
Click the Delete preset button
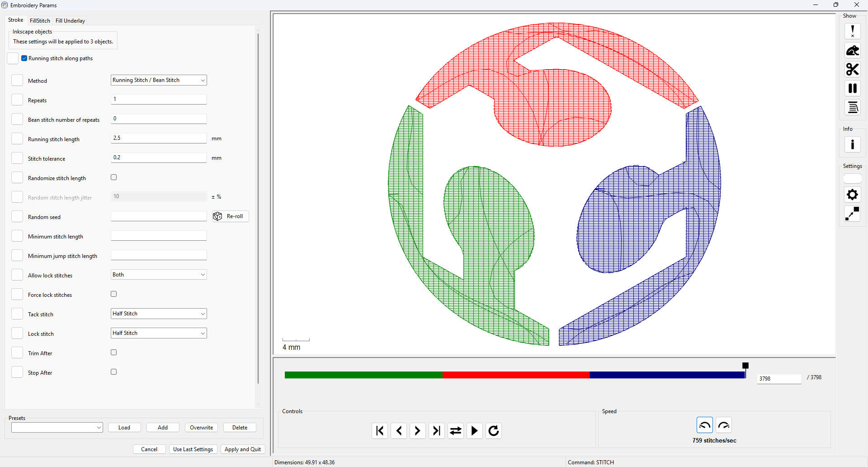pos(240,428)
